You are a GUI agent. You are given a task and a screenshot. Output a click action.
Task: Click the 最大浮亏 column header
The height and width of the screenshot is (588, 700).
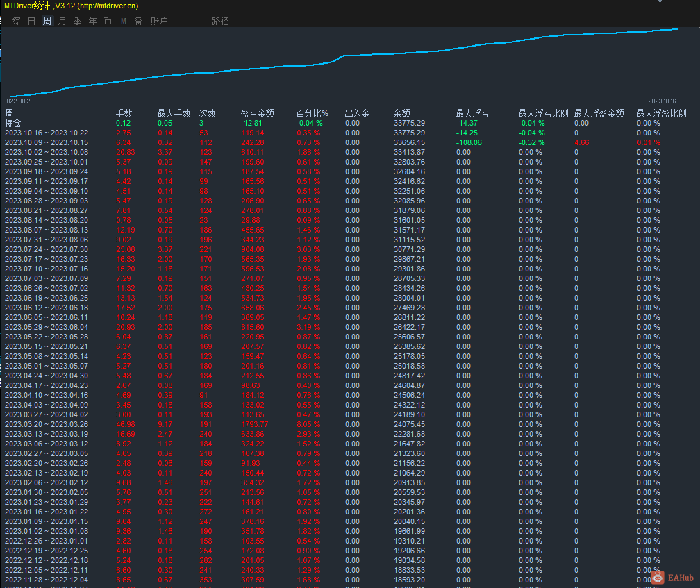tap(472, 113)
